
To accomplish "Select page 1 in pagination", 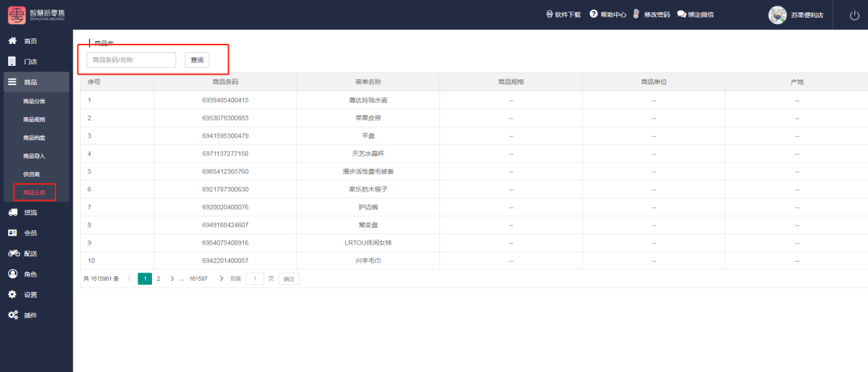I will (144, 279).
